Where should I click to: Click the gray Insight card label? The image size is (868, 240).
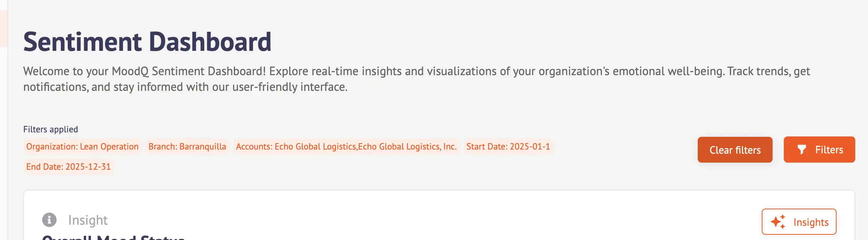coord(88,220)
